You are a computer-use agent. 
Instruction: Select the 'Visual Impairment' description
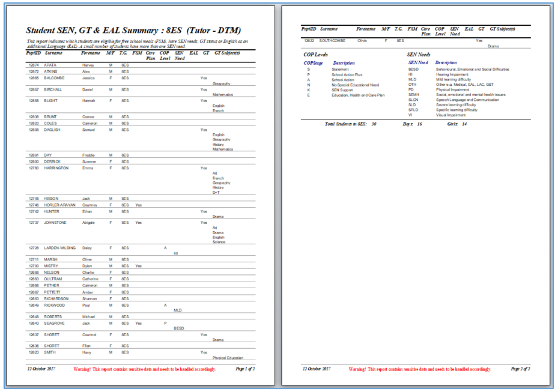(451, 115)
